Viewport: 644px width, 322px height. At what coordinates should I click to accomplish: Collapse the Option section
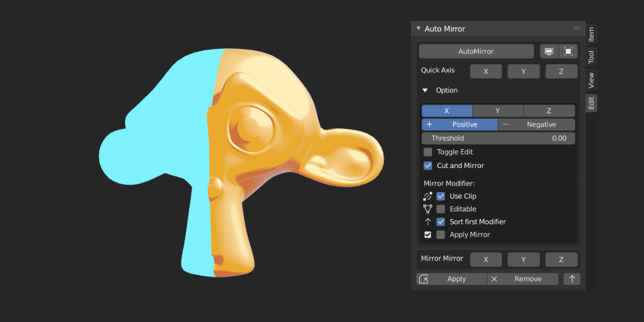[x=425, y=90]
